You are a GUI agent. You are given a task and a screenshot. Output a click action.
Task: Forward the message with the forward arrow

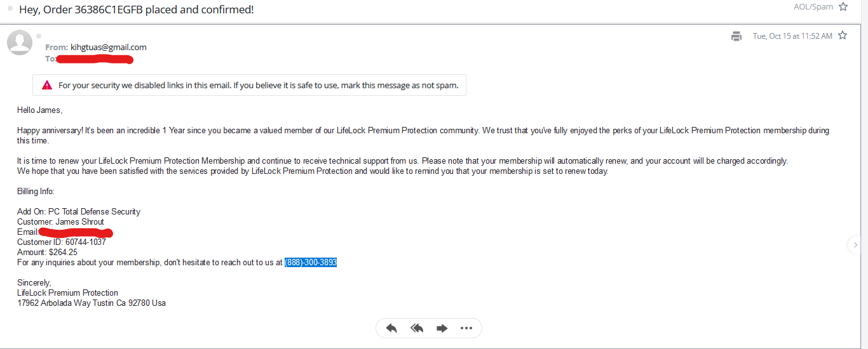coord(442,328)
